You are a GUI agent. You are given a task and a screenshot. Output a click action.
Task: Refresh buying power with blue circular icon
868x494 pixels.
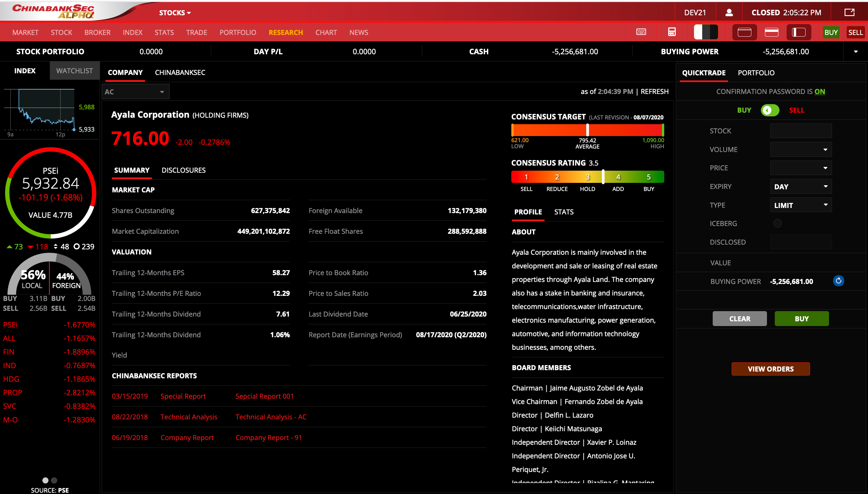839,281
